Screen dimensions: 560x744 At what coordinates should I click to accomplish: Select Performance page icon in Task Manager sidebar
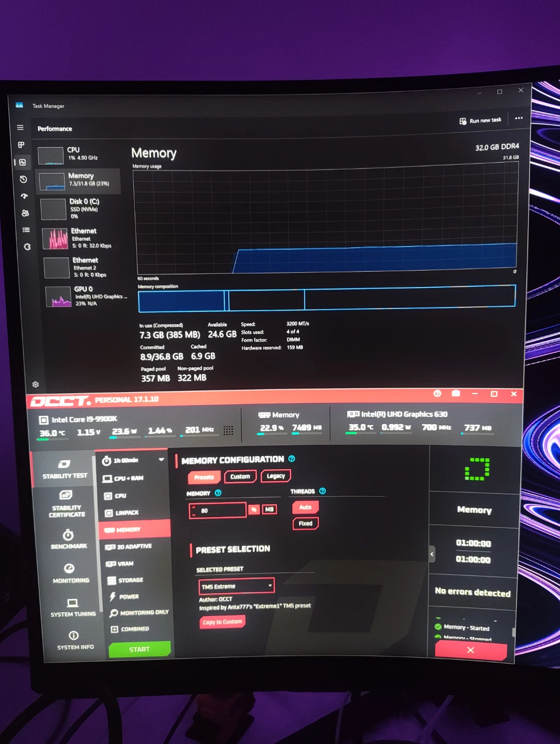(22, 162)
